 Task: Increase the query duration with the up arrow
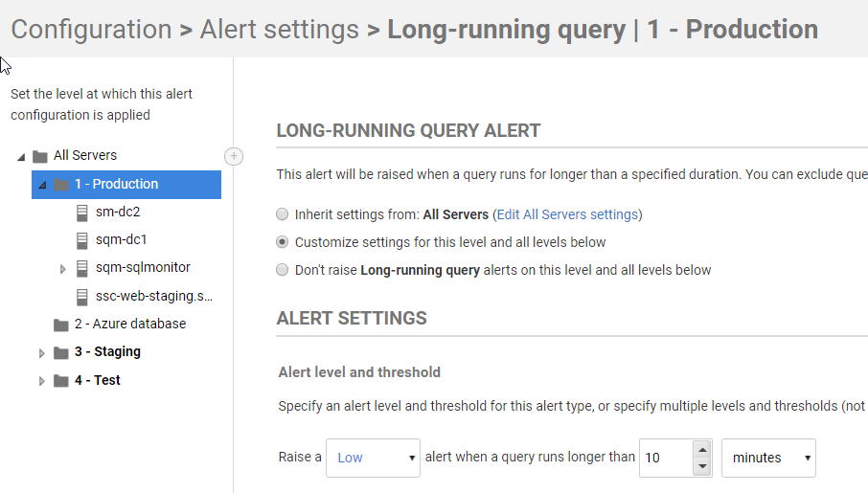click(x=702, y=449)
